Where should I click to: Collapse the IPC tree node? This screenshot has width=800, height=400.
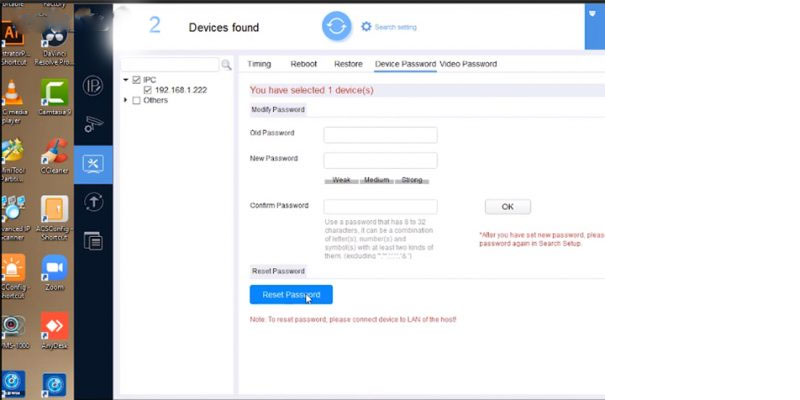(126, 80)
